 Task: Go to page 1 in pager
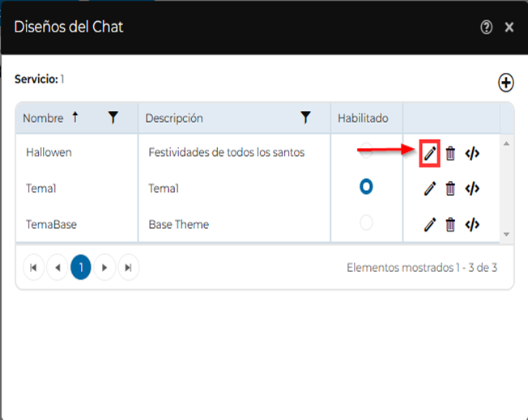coord(81,267)
